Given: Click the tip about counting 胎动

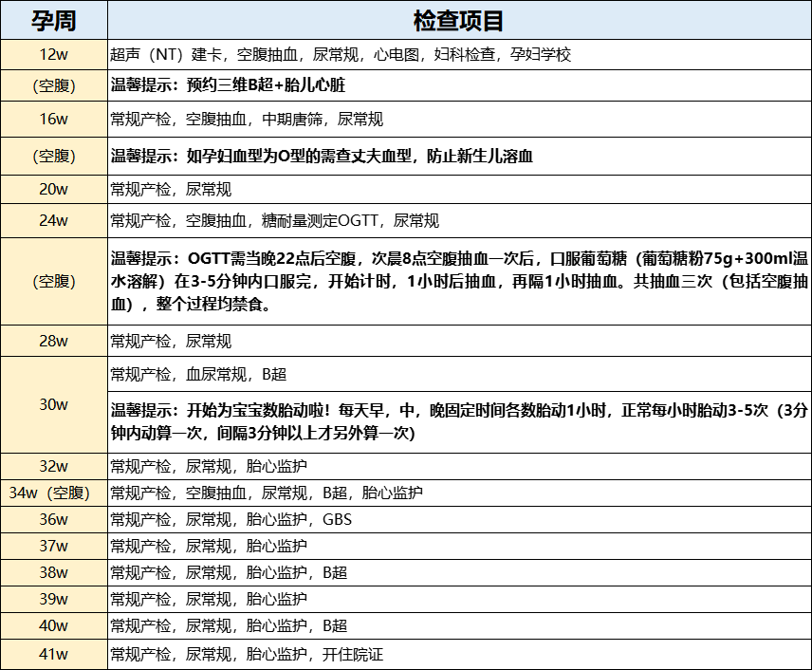Looking at the screenshot, I should pos(459,421).
